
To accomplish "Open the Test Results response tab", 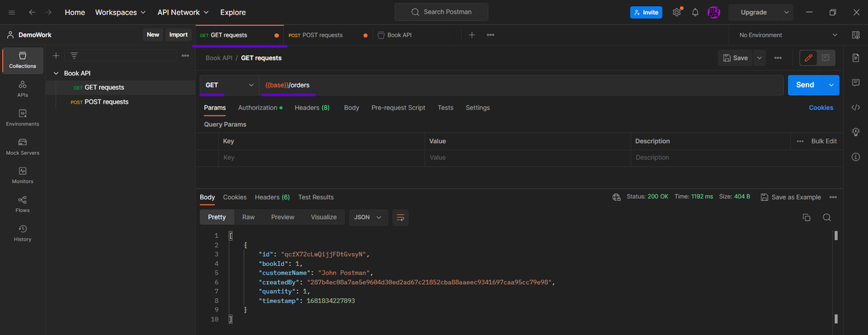I will coord(316,197).
